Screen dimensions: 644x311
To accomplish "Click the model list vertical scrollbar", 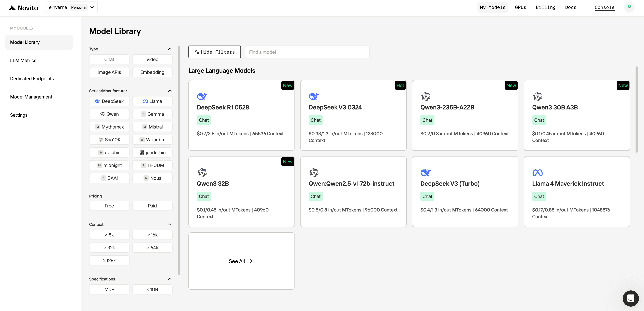I will [x=636, y=109].
